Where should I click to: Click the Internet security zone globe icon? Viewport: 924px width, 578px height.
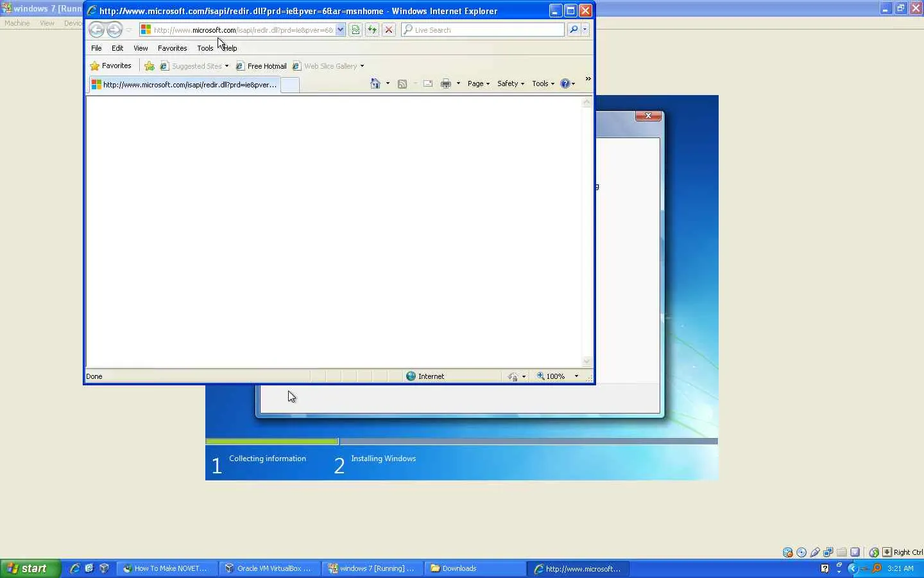point(411,376)
